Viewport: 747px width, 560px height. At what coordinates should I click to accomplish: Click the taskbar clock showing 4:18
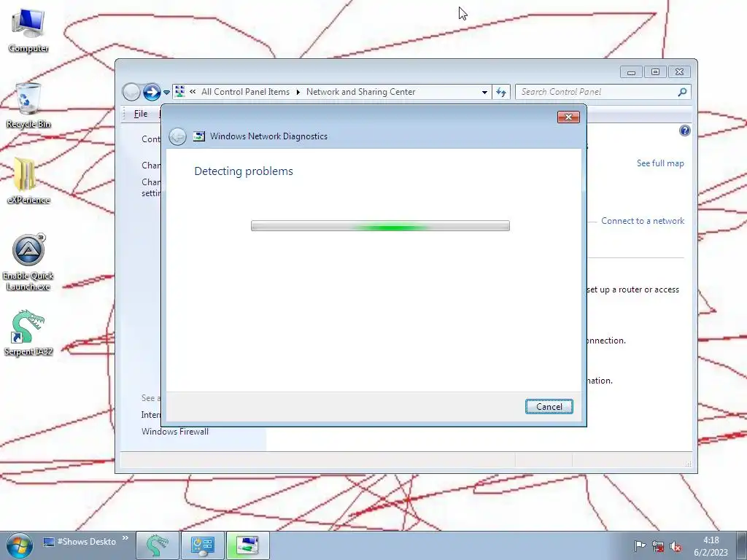[711, 546]
